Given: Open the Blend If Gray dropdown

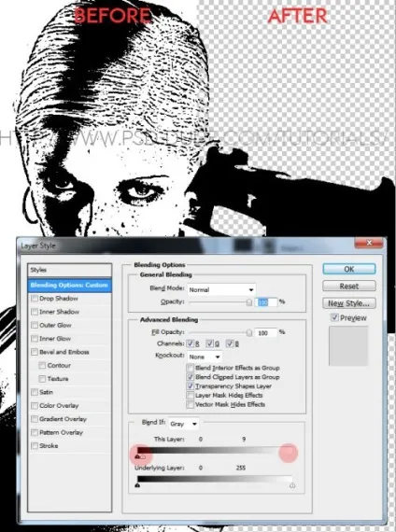Looking at the screenshot, I should pos(183,424).
